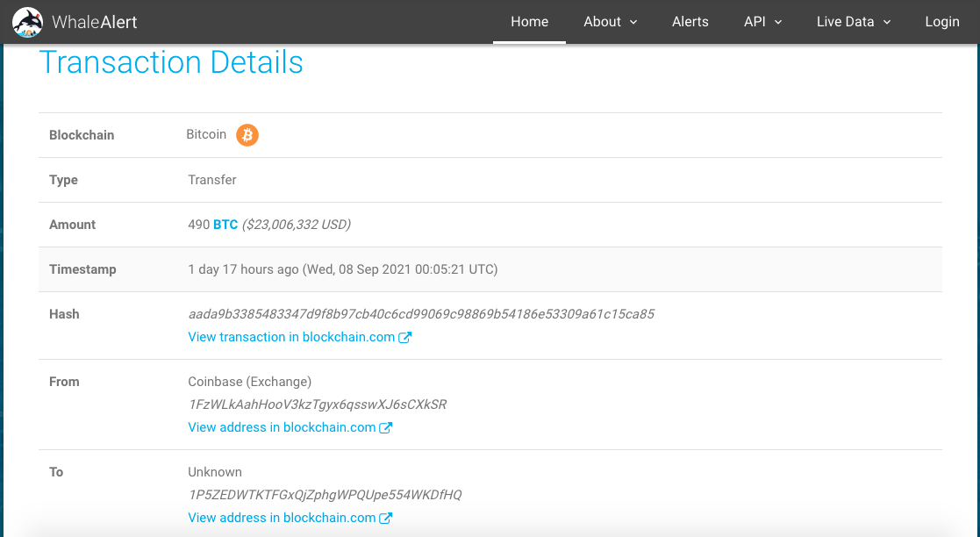Click the Login link
Image resolution: width=980 pixels, height=537 pixels.
pos(942,22)
